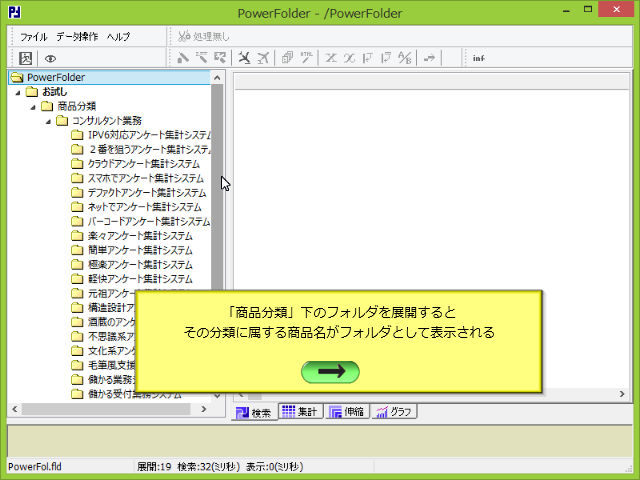Collapse the コンサルタント業務 folder node
The image size is (640, 480).
point(49,121)
